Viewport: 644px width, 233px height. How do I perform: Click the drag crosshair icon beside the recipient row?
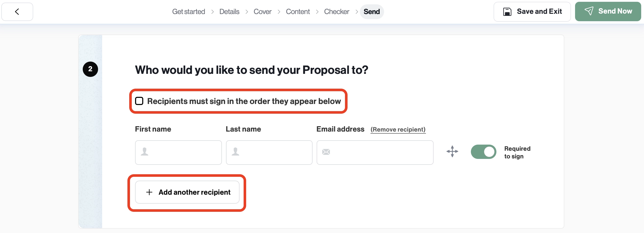(452, 152)
